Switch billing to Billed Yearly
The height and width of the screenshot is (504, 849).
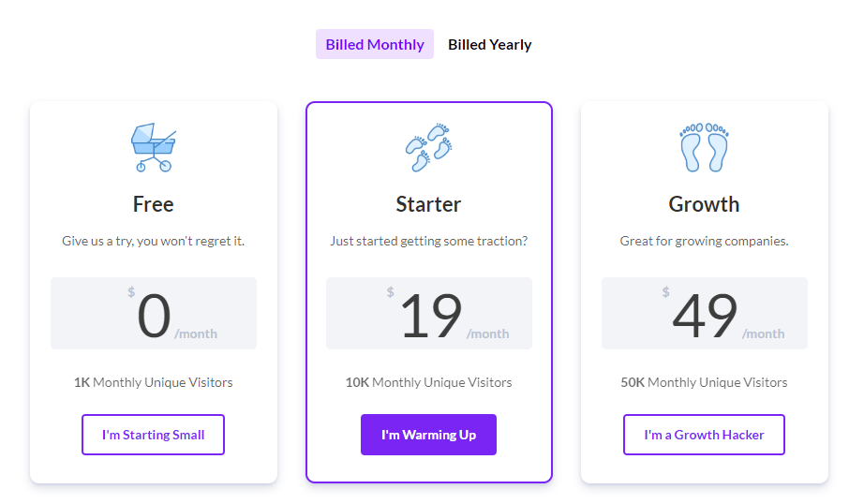[489, 44]
